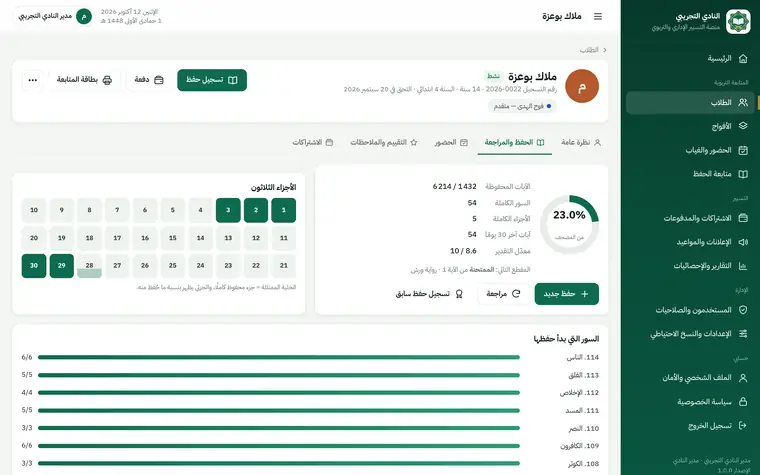Image resolution: width=760 pixels, height=475 pixels.
Task: Click بطاقة المتابعة print button
Action: coord(84,80)
